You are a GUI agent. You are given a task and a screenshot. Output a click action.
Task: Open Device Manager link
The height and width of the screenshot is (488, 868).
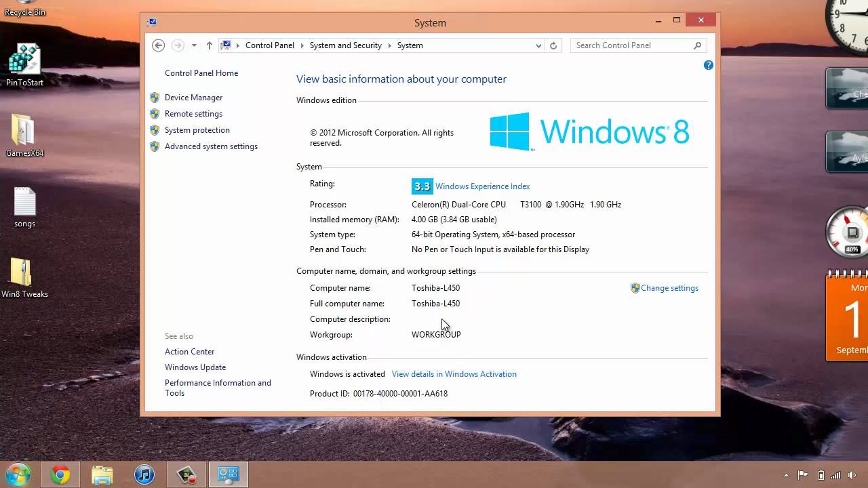coord(193,98)
